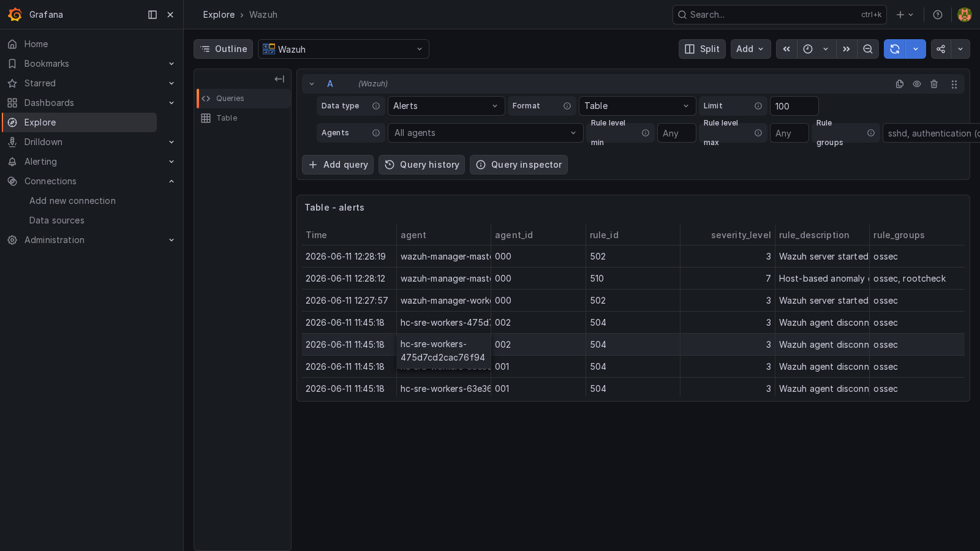Expand the Starred section chevron
Image resolution: width=980 pixels, height=551 pixels.
pos(171,83)
